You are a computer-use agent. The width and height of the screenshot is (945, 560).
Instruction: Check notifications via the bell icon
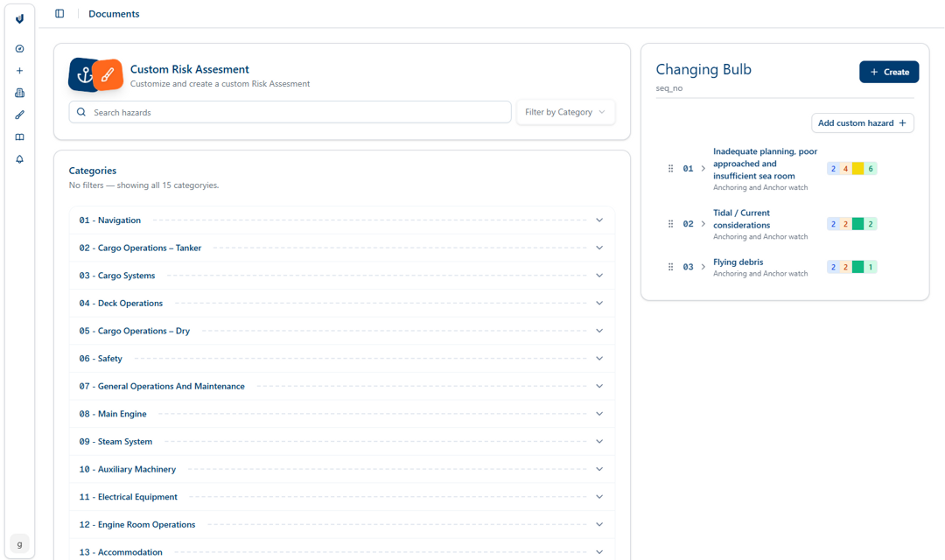19,158
